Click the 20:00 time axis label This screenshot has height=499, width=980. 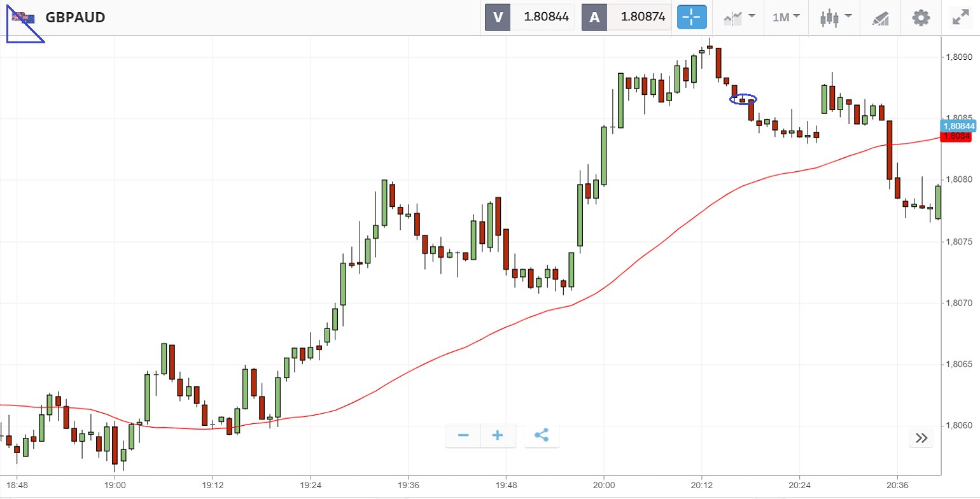tap(603, 485)
